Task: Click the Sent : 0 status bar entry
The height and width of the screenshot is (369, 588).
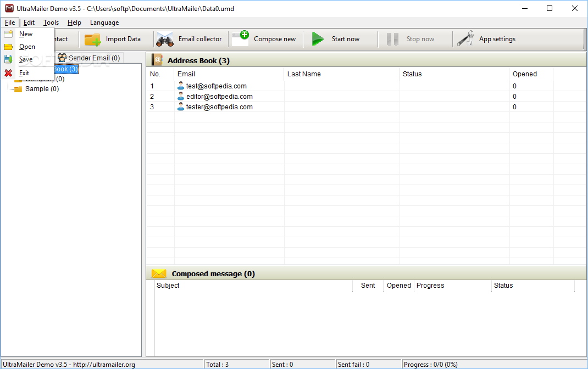Action: (303, 364)
